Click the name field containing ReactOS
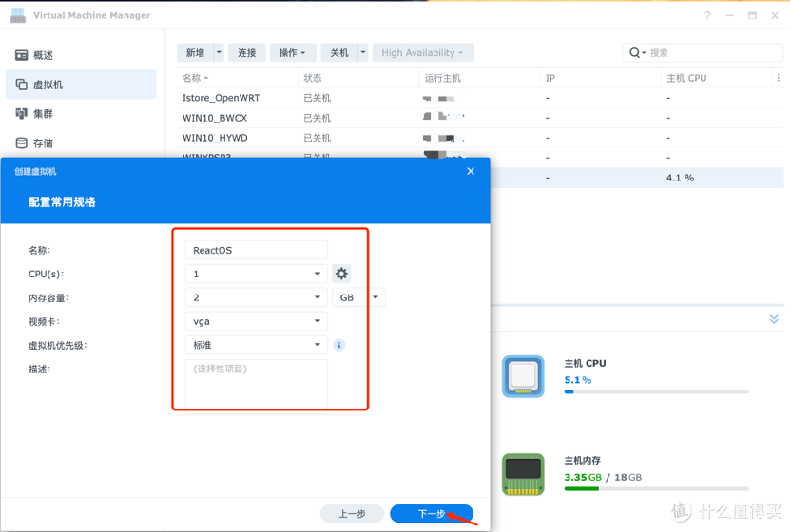The height and width of the screenshot is (532, 791). tap(257, 250)
